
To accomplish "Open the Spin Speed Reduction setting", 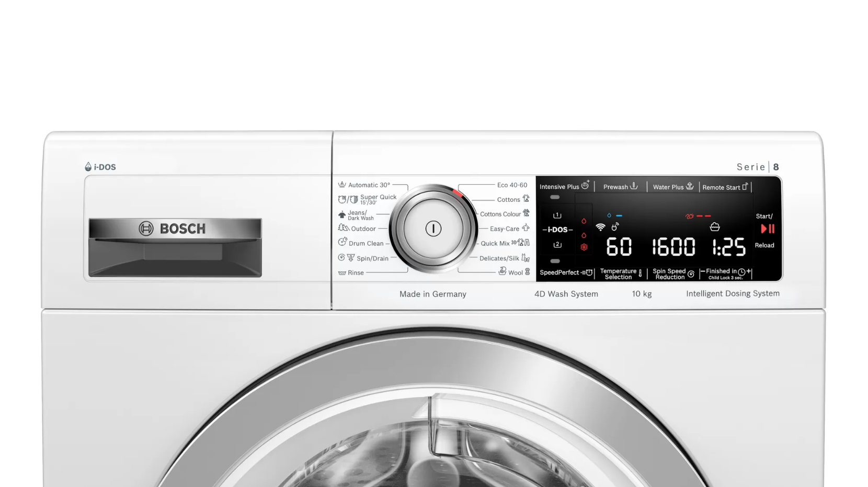I will tap(673, 274).
